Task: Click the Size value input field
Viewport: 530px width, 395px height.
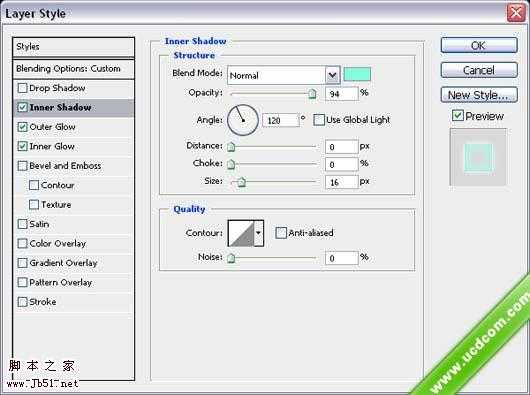Action: [341, 182]
